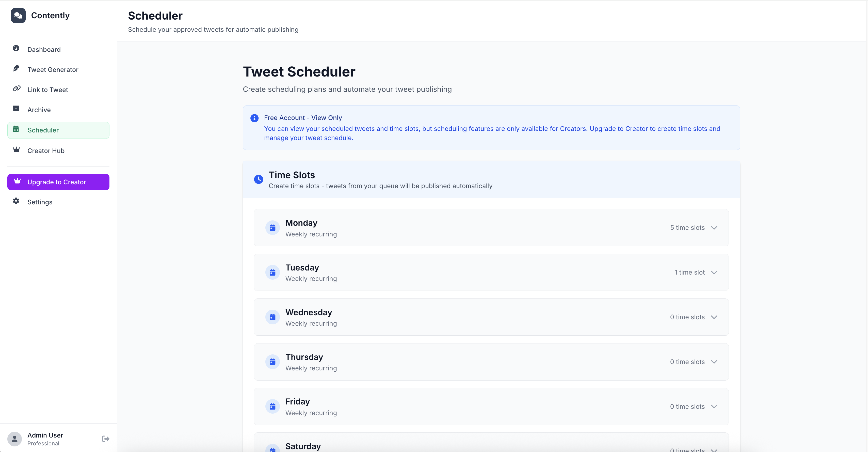This screenshot has width=868, height=452.
Task: Expand the Tuesday row chevron
Action: coord(714,273)
